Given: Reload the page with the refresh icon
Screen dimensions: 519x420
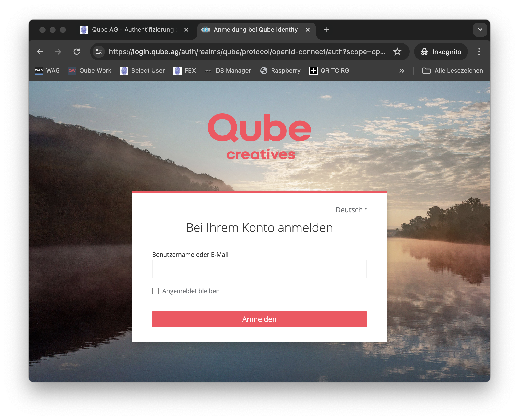Looking at the screenshot, I should point(77,52).
